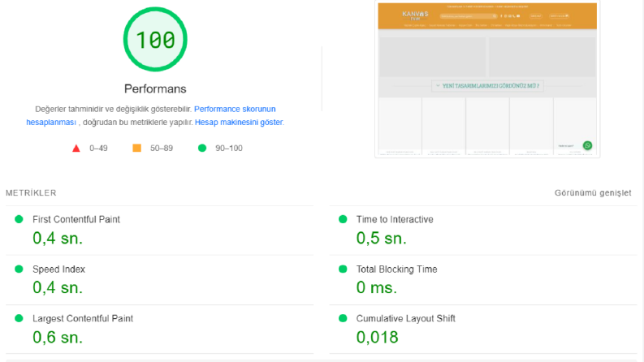The width and height of the screenshot is (644, 362).
Task: Click WhatsApp icon in the screenshot preview
Action: coord(587,145)
